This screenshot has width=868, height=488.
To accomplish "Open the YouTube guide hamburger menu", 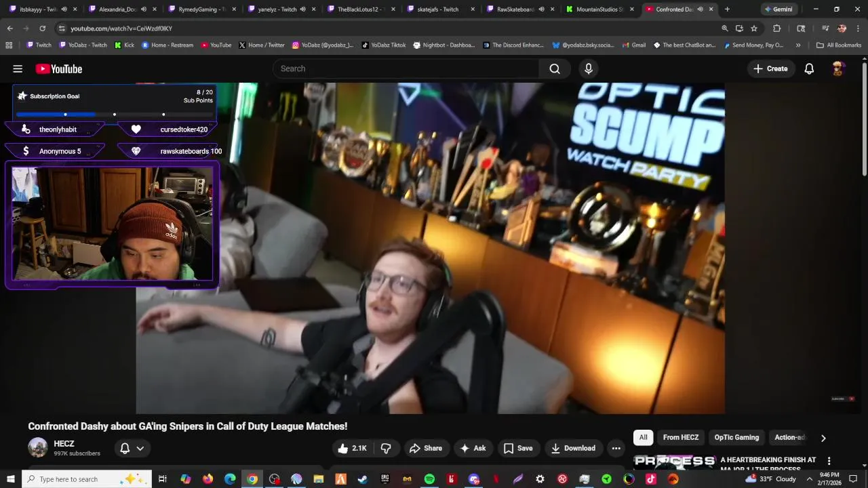I will click(x=18, y=68).
